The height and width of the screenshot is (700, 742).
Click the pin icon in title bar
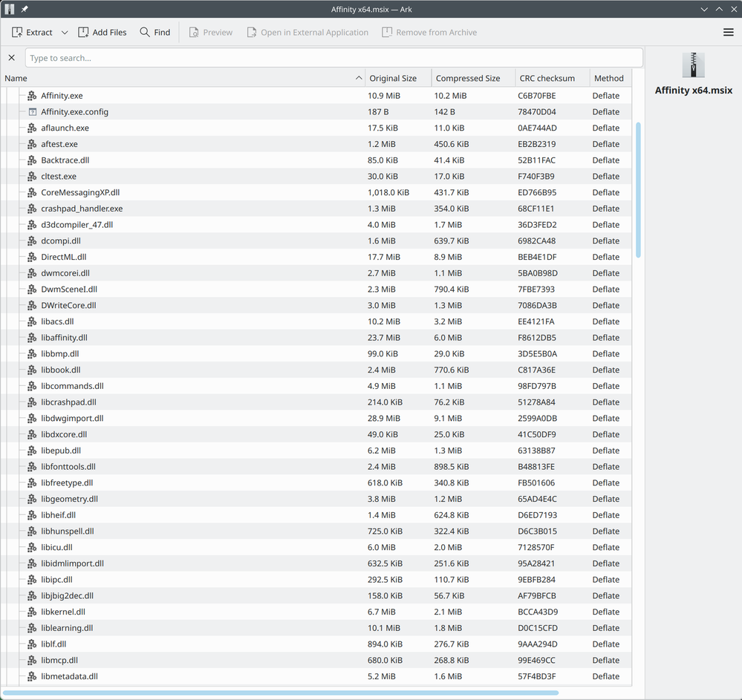click(x=24, y=9)
